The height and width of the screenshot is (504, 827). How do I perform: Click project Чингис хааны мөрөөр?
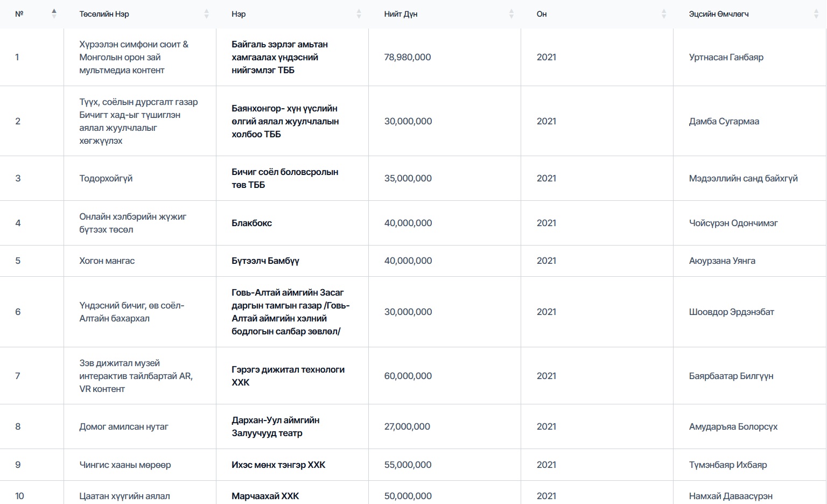[x=125, y=465]
